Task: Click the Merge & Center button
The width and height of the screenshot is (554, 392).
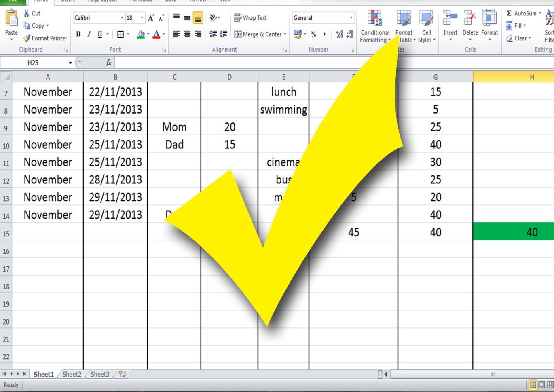Action: (x=259, y=34)
